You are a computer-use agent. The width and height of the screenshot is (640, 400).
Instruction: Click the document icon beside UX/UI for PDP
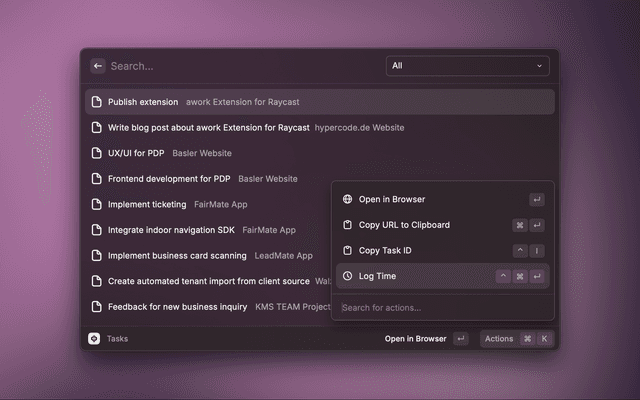[97, 153]
